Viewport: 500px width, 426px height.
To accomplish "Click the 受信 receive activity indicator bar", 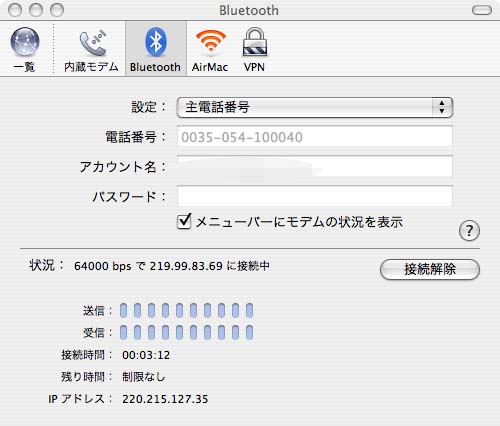I will (186, 332).
